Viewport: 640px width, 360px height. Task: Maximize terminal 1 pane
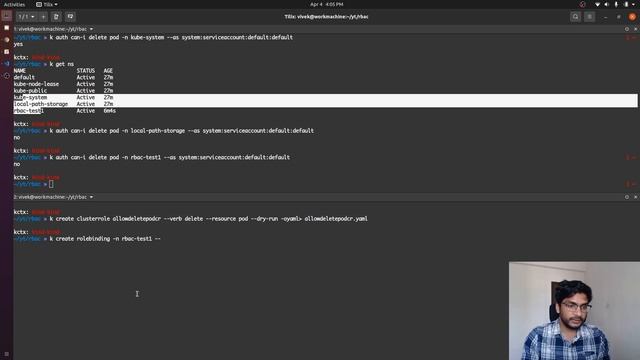(627, 29)
